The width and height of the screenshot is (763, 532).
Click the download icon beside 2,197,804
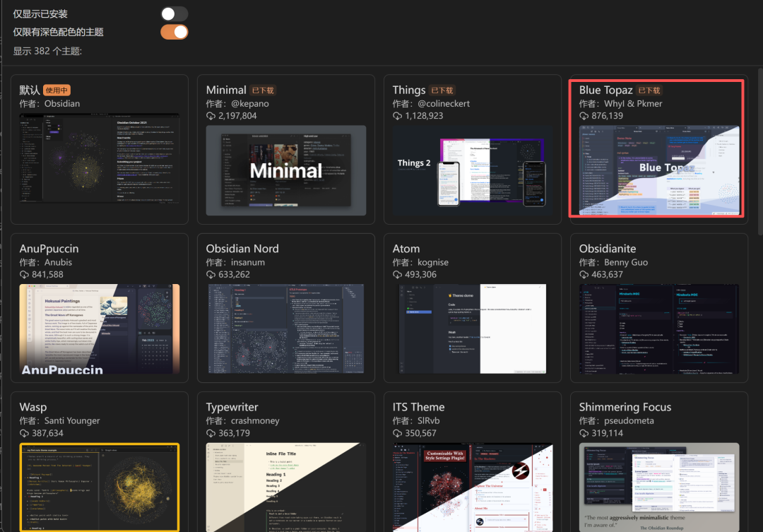[x=211, y=116]
